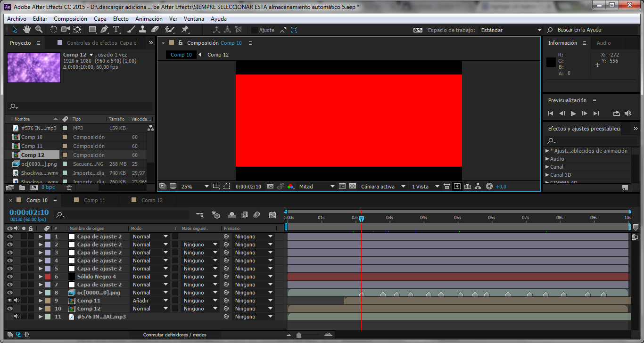The width and height of the screenshot is (644, 343).
Task: Hide the Sólido Negro 4 layer
Action: tap(10, 277)
